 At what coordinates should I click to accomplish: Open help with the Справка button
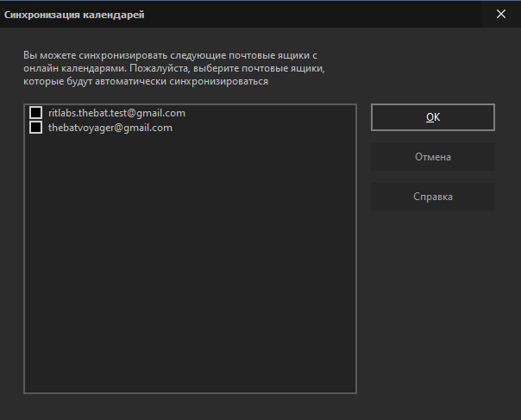click(433, 197)
